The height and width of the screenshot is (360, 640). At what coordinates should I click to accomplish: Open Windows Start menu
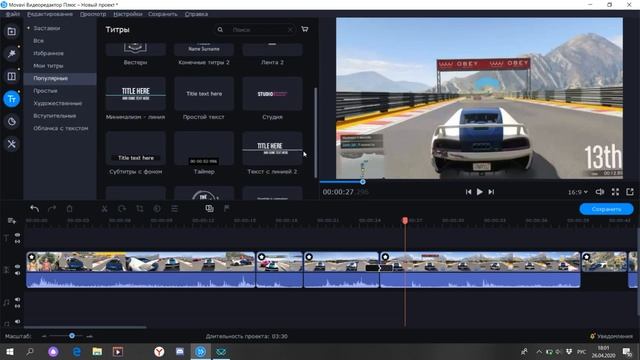click(10, 351)
